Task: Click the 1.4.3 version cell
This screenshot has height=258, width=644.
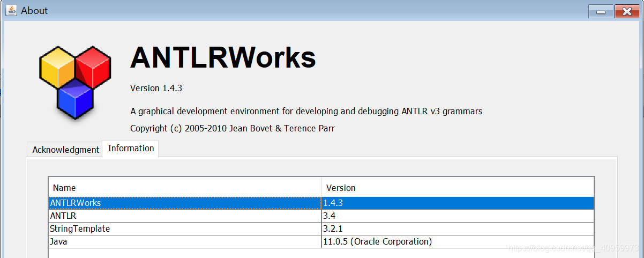Action: point(458,203)
